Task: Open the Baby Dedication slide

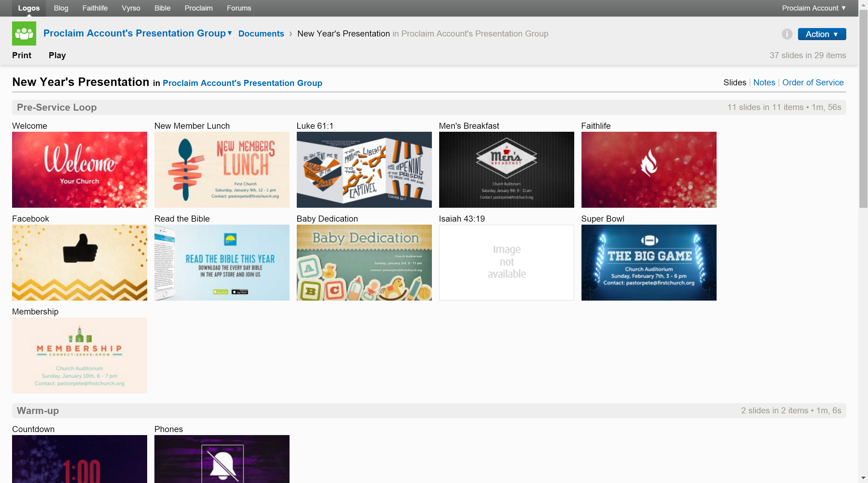Action: (364, 263)
